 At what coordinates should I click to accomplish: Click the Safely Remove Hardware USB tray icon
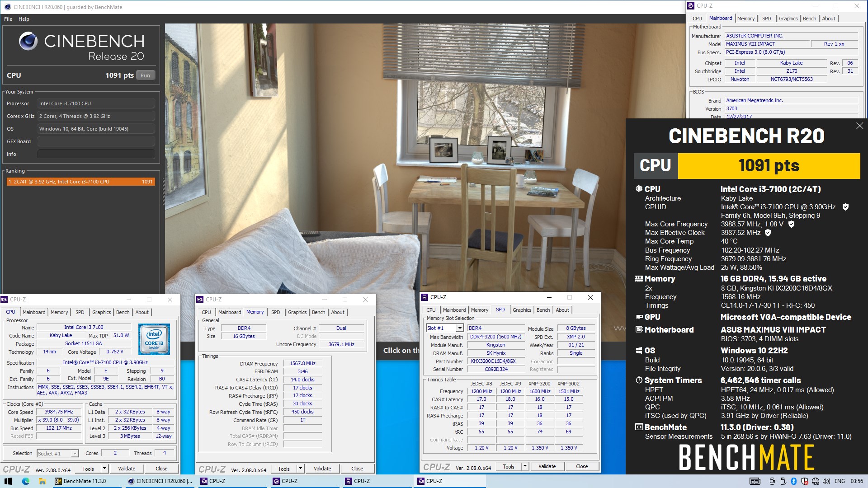pos(783,481)
